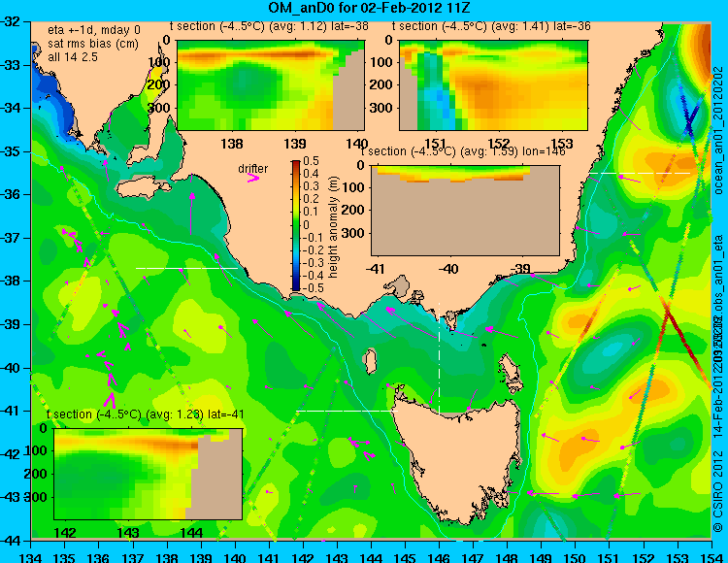Screen dimensions: 728x563
Task: Click the "drifter" legend label
Action: [x=253, y=168]
